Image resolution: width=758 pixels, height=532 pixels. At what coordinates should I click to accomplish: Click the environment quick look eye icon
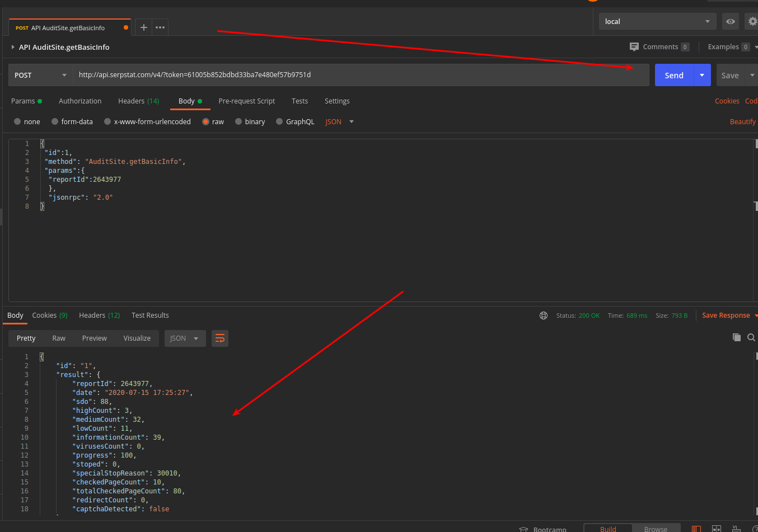731,21
